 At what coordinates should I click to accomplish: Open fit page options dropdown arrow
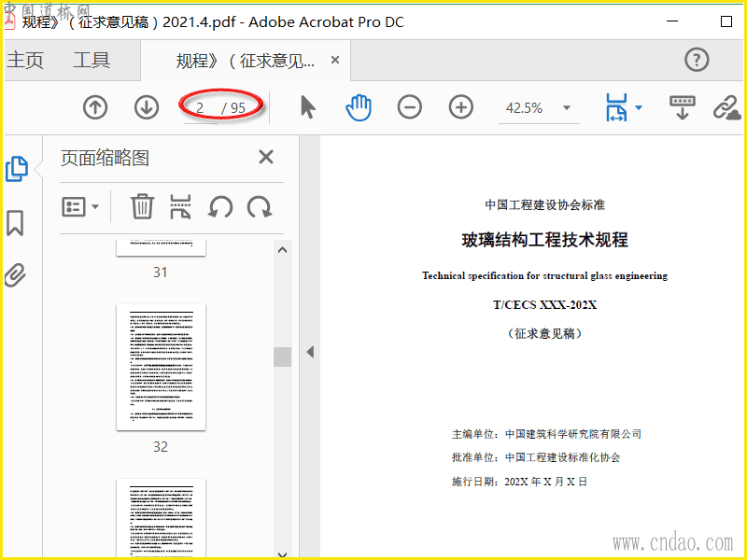tap(639, 107)
